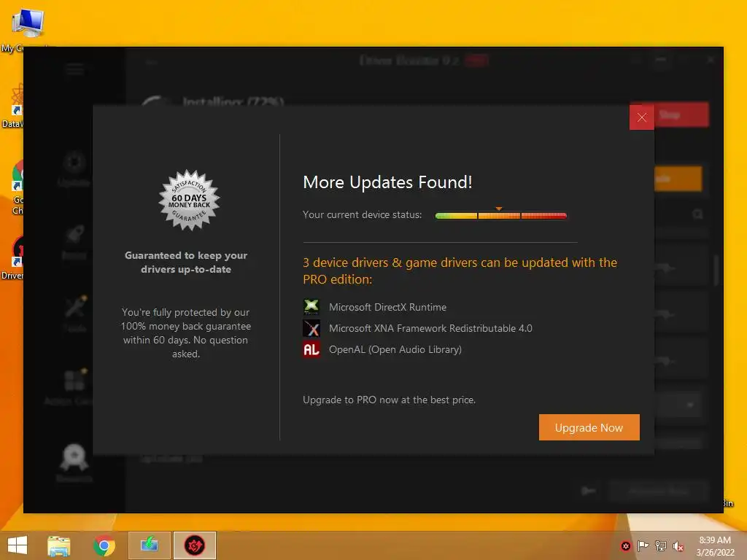This screenshot has height=560, width=747.
Task: Click the dimmed orange button in Driver Booster
Action: coord(678,179)
